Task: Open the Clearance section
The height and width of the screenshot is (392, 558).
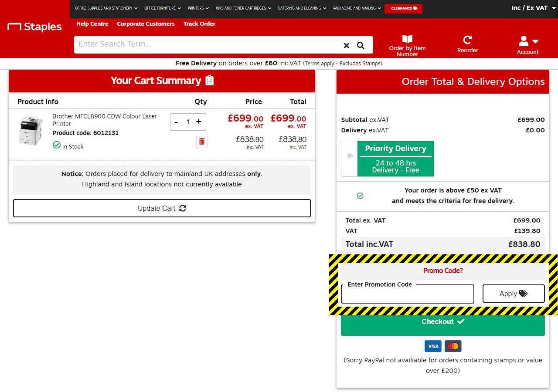Action: pos(403,8)
